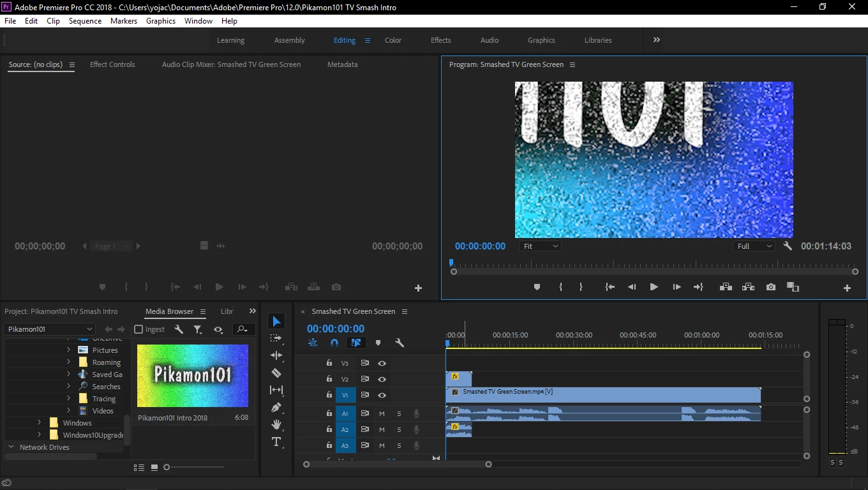This screenshot has width=868, height=490.
Task: Open Pikamon101 location dropdown
Action: (49, 329)
